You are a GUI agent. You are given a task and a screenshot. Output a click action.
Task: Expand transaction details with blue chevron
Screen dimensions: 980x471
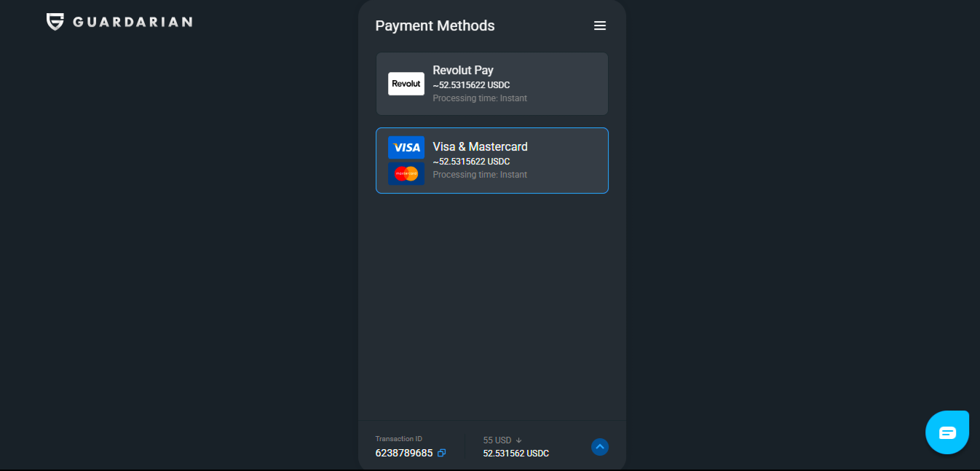click(600, 446)
